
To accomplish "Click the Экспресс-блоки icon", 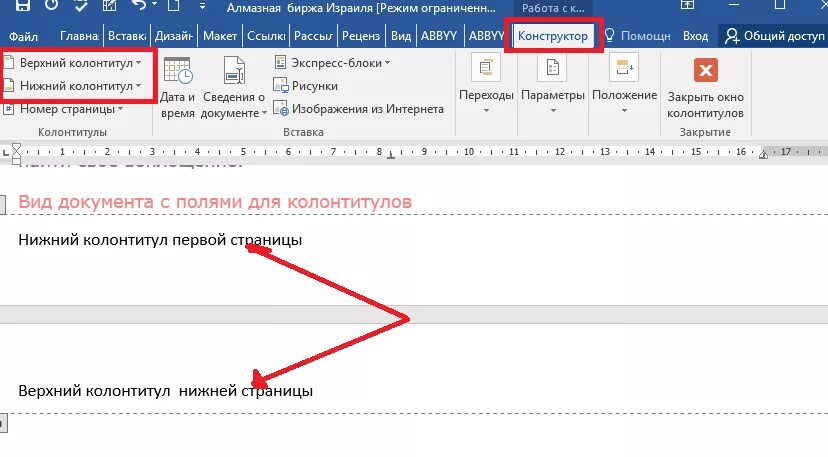I will point(280,62).
